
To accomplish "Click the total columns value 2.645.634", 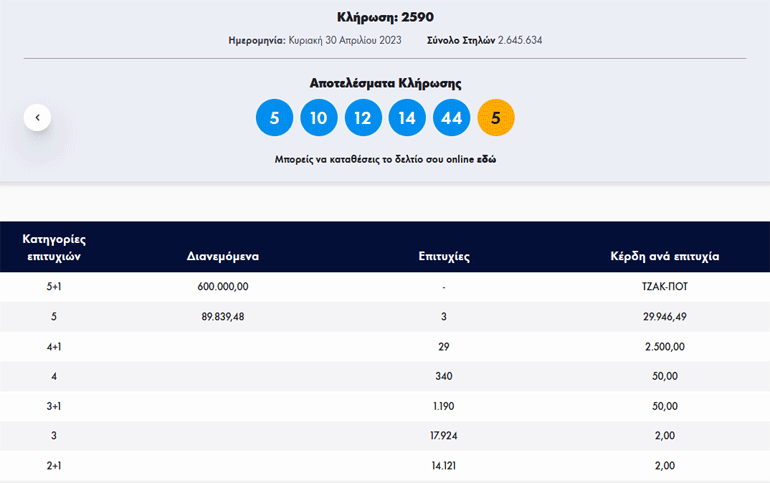I will (520, 41).
